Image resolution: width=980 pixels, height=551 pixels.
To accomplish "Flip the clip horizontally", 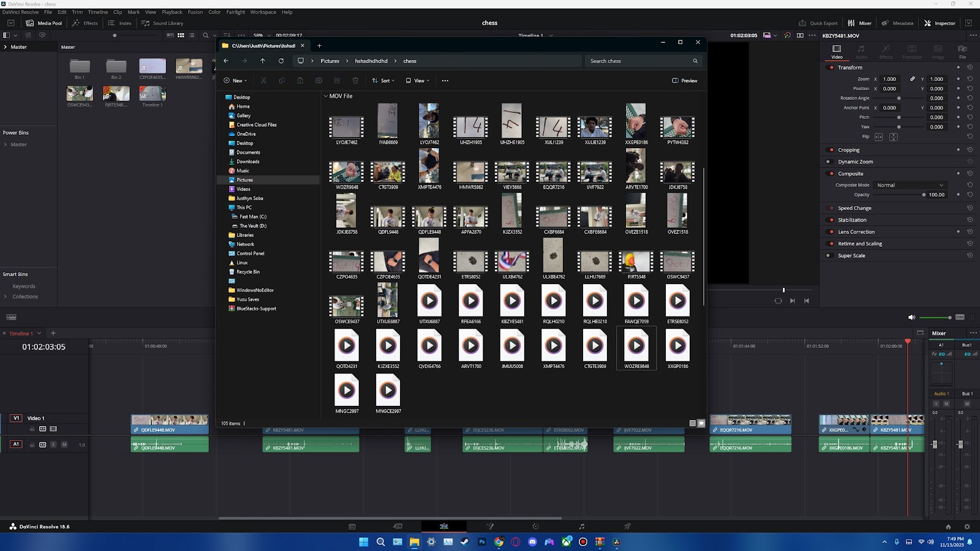I will pyautogui.click(x=878, y=137).
